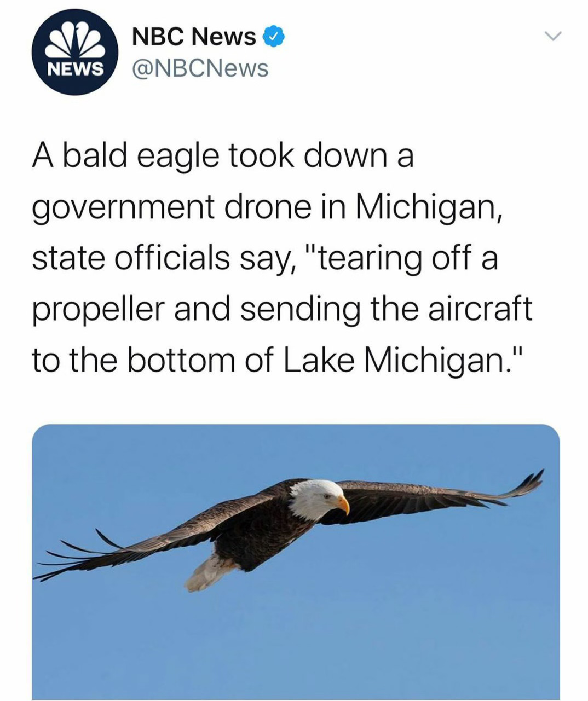Select the text "A bald eagle took down a"
This screenshot has height=701, width=588.
pyautogui.click(x=222, y=158)
